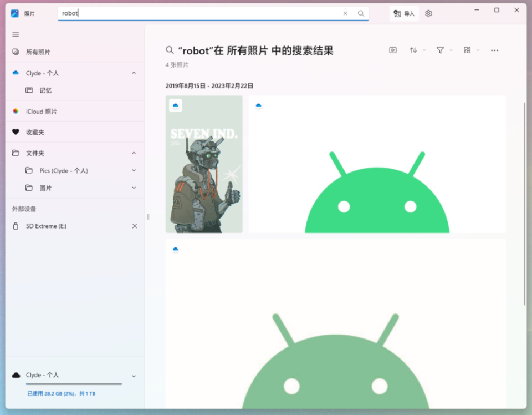Screen dimensions: 532x415
Task: Click the cloud icon on SEVEN IND. thumbnail
Action: tap(175, 105)
